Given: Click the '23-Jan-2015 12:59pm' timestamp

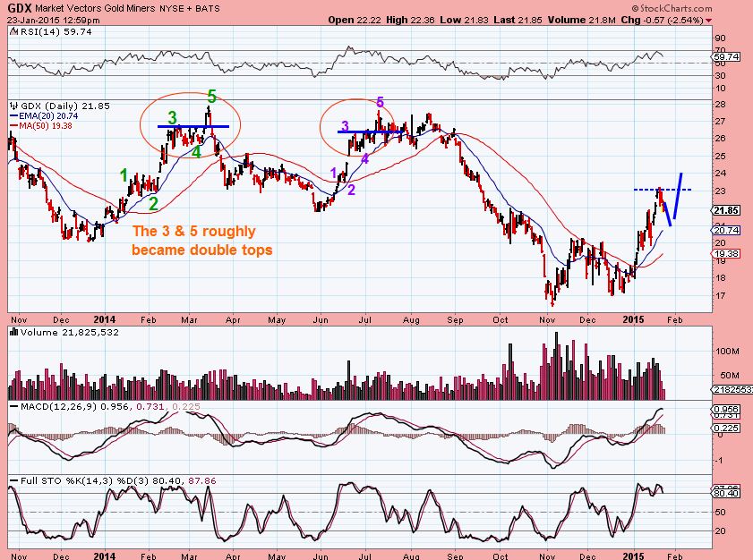Looking at the screenshot, I should [x=54, y=21].
